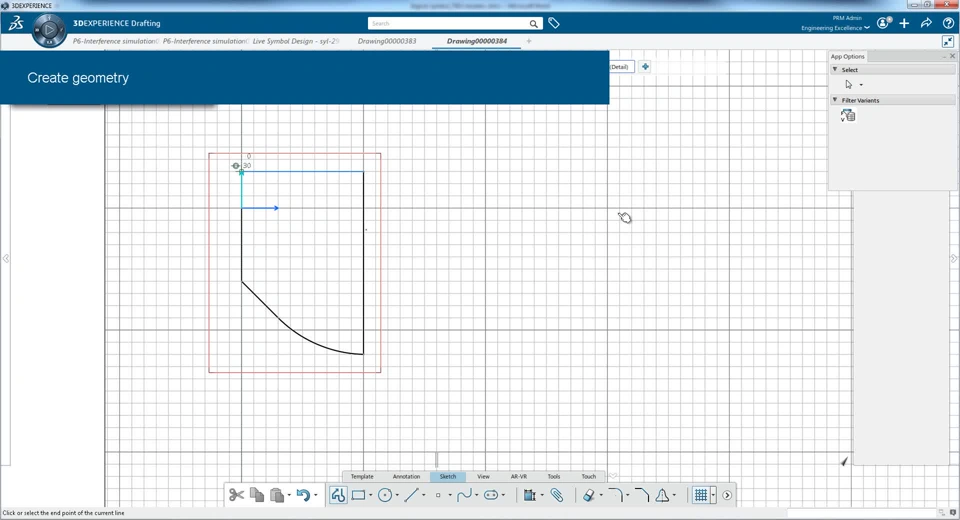
Task: Select the Line sketch tool
Action: tap(411, 495)
